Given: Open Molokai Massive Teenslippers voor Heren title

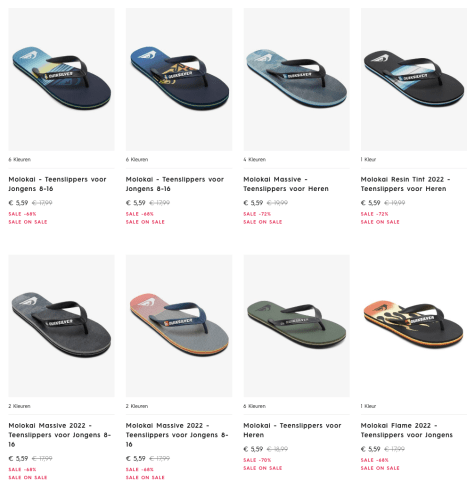Looking at the screenshot, I should coord(286,184).
